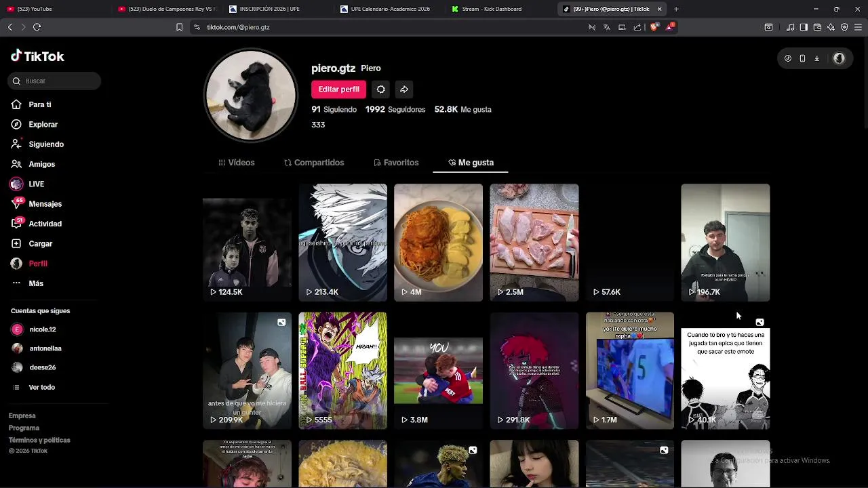Click the Editar perfil button

pyautogui.click(x=338, y=89)
